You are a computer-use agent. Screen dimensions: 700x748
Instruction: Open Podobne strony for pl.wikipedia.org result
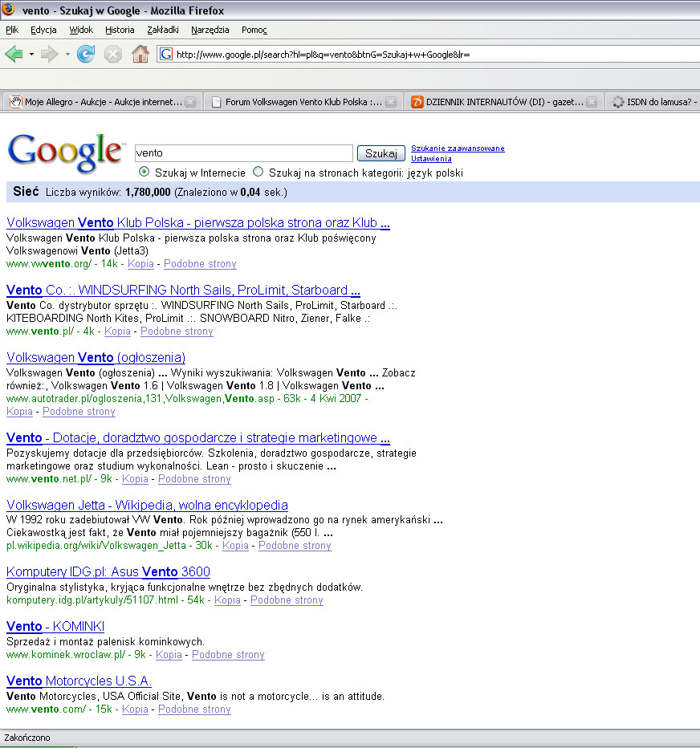(295, 545)
